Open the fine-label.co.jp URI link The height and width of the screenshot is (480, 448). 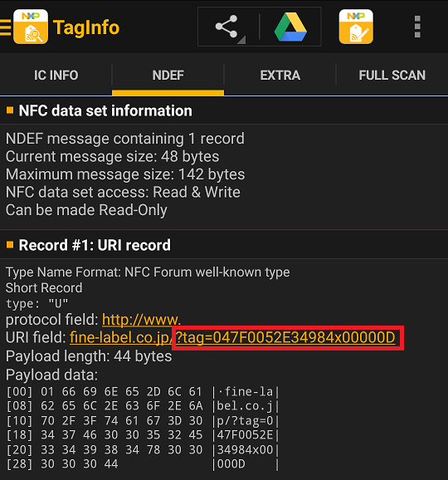[121, 338]
